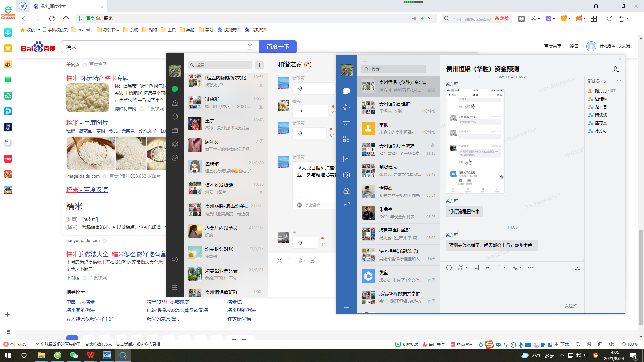Image resolution: width=644 pixels, height=362 pixels.
Task: Open the browser main hamburger menu
Action: click(637, 19)
